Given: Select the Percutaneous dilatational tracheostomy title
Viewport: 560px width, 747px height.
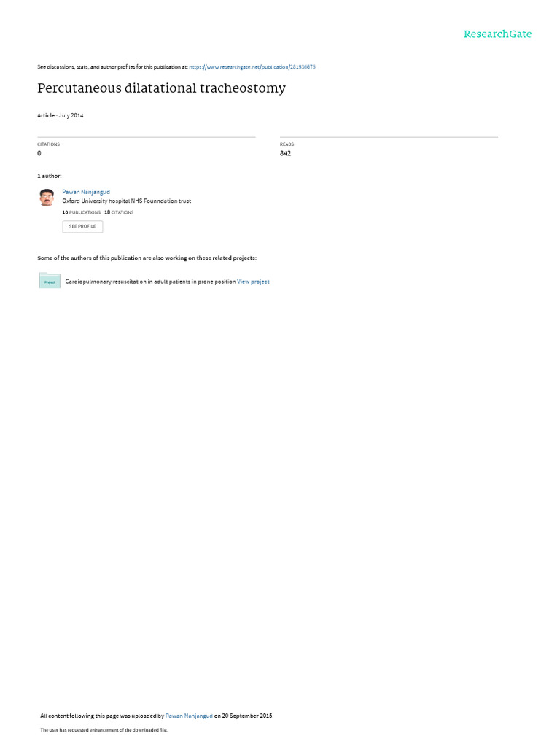Looking at the screenshot, I should coord(161,88).
